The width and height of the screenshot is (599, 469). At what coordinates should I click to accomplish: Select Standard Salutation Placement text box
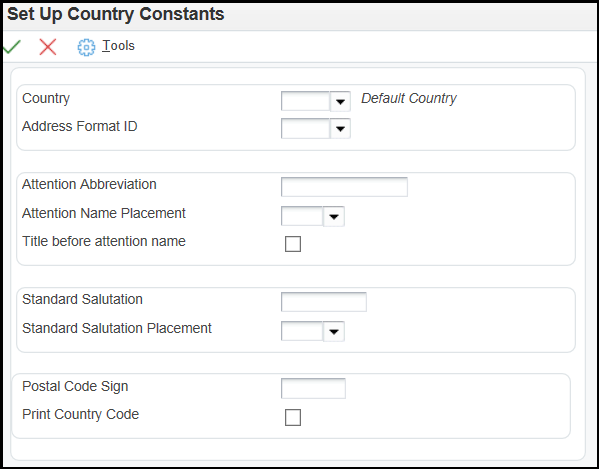coord(302,331)
